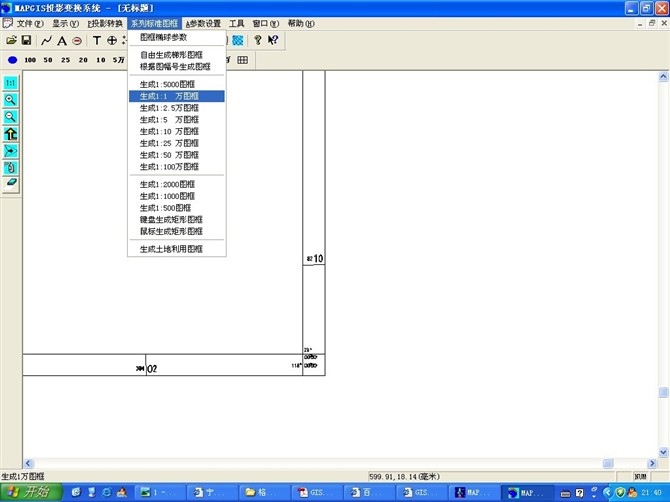
Task: Select the zoom in magnifier tool
Action: [11, 100]
